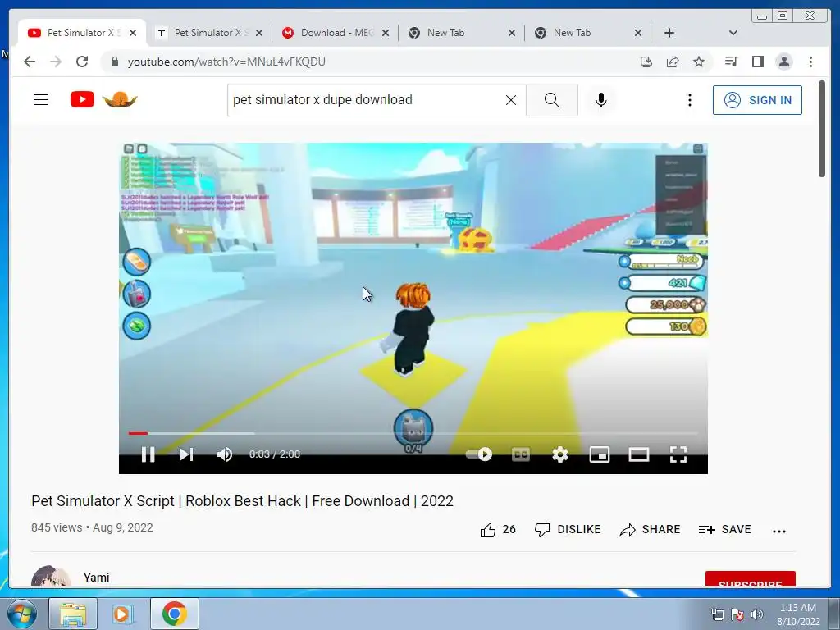The height and width of the screenshot is (630, 840).
Task: View site info via the lock icon
Action: click(114, 62)
